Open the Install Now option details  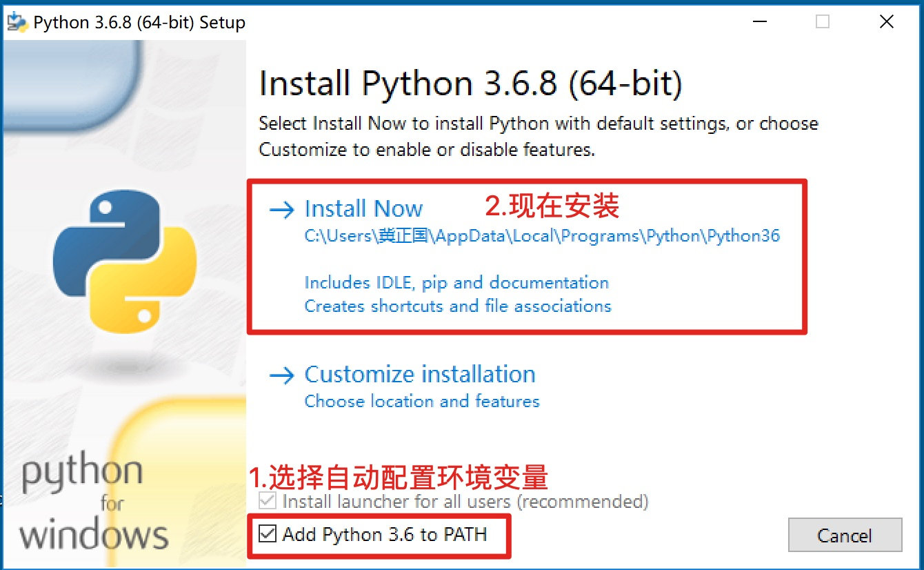coord(363,208)
